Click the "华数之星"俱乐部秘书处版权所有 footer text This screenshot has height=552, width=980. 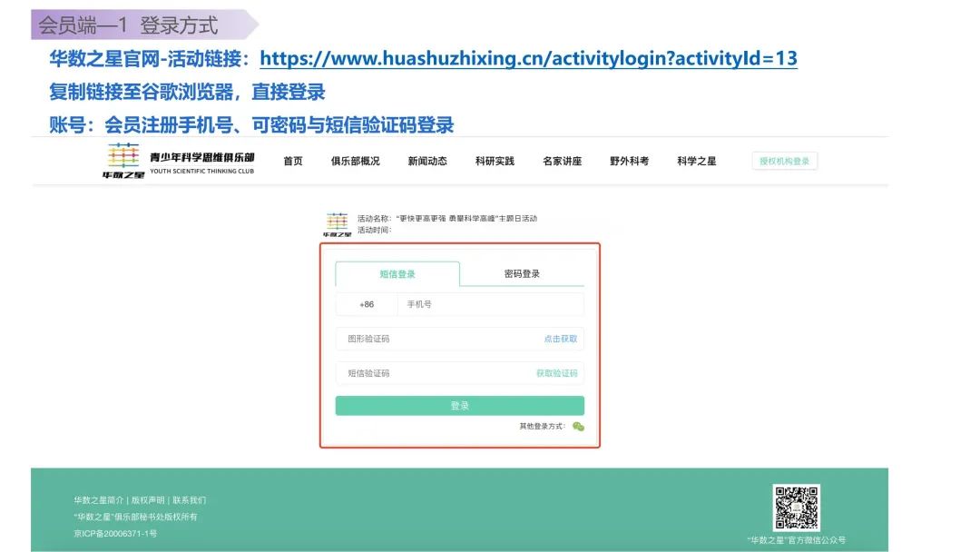point(135,517)
